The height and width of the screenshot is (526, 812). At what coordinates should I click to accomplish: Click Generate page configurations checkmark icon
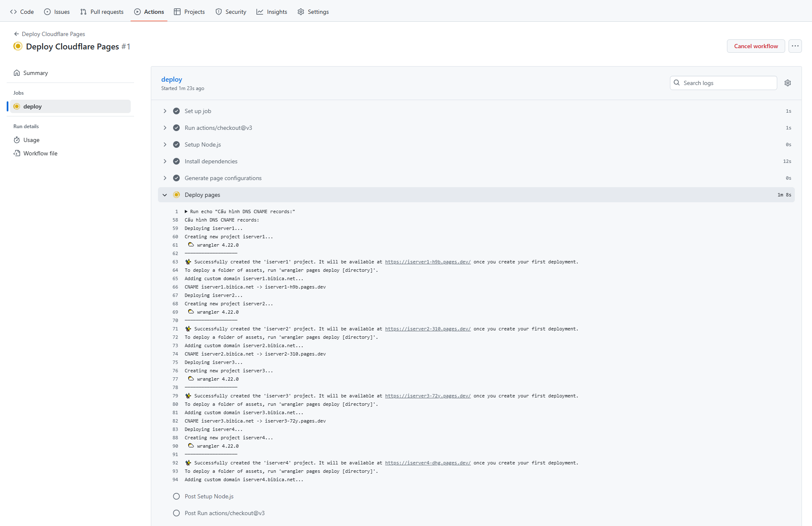[176, 178]
